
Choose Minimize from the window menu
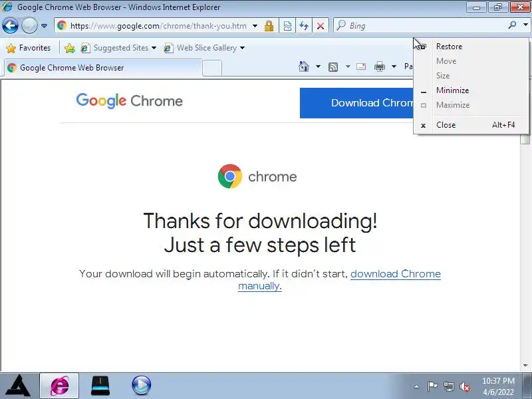471,90
